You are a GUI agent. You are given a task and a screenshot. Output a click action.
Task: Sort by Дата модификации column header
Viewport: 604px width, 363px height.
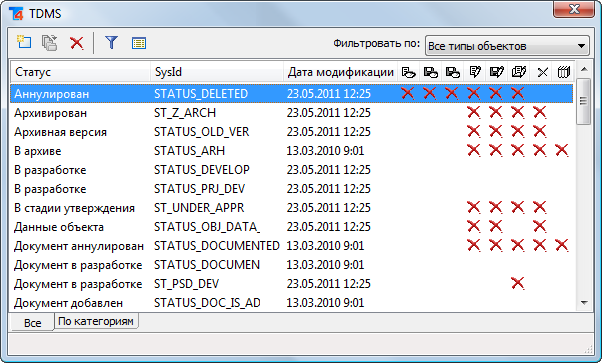coord(341,72)
